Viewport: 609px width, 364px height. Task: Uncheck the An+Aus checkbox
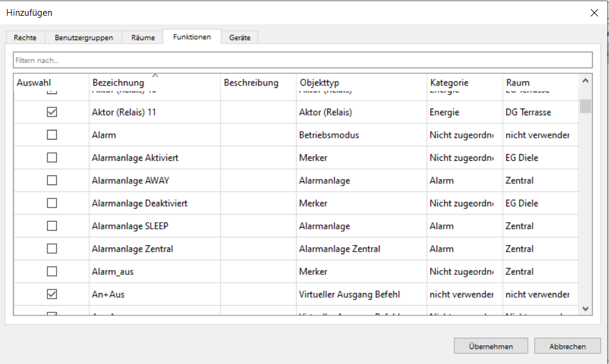[x=52, y=294]
